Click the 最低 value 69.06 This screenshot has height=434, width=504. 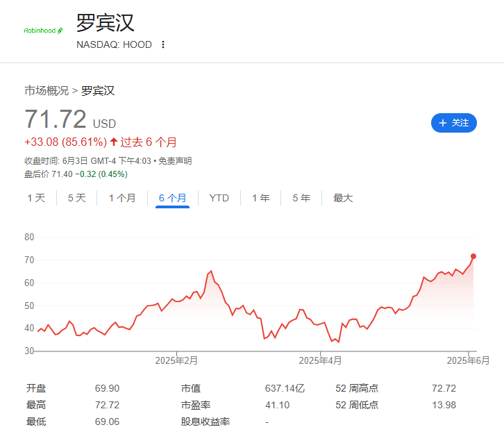(107, 422)
